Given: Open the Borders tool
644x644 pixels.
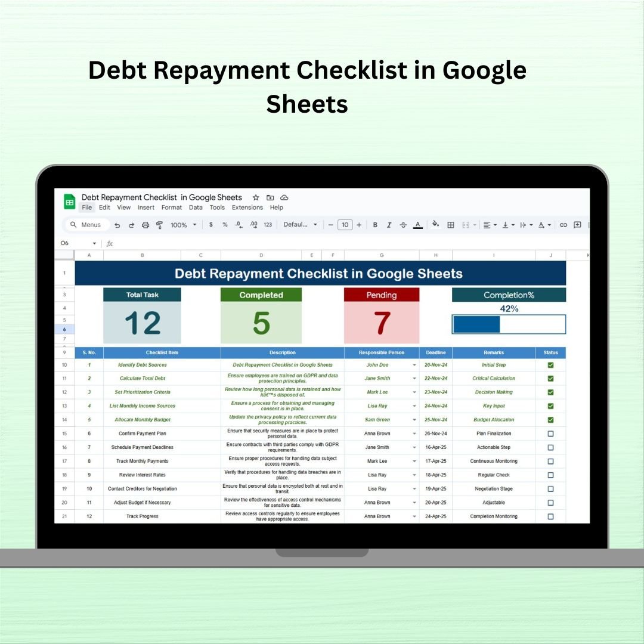Looking at the screenshot, I should coord(451,225).
